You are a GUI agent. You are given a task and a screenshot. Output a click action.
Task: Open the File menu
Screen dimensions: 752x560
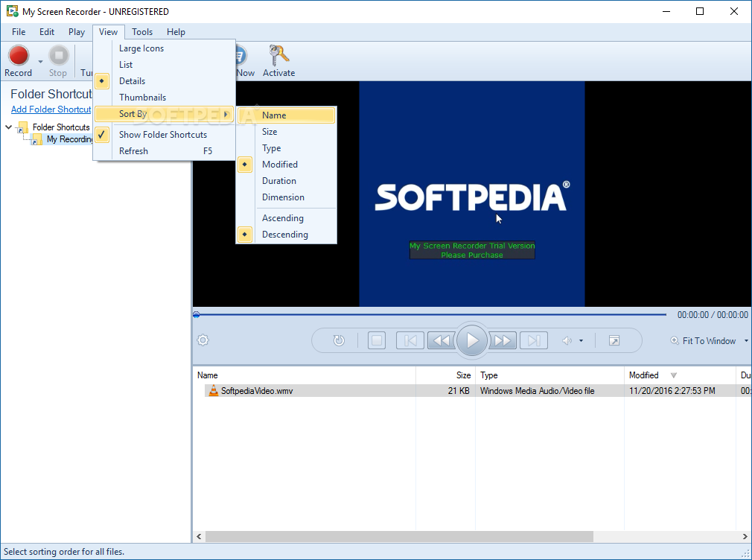pyautogui.click(x=19, y=32)
